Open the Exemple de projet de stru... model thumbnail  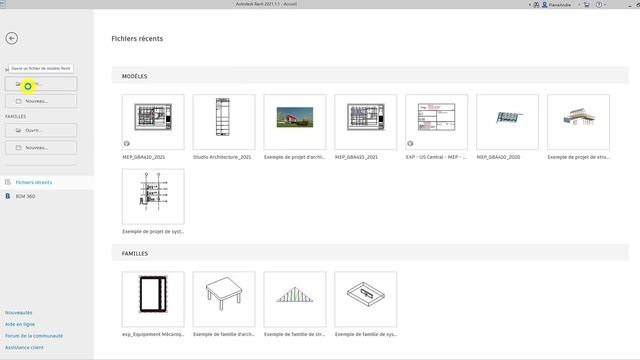coord(578,122)
